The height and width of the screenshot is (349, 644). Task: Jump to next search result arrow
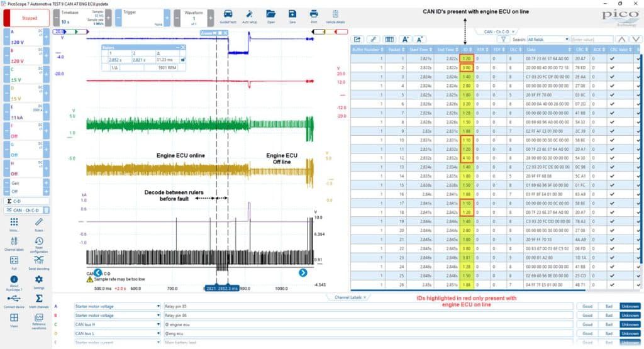tap(636, 40)
